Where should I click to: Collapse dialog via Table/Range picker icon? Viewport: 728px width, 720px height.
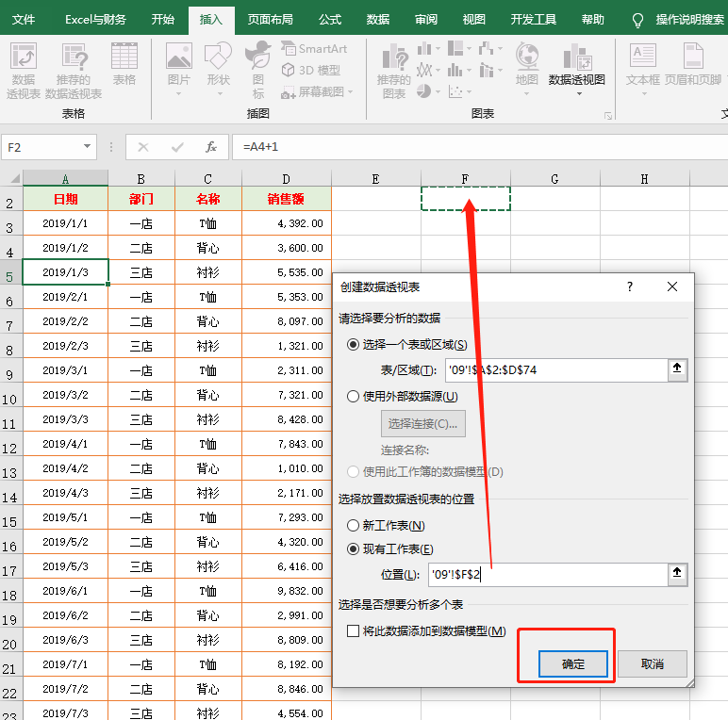click(677, 369)
